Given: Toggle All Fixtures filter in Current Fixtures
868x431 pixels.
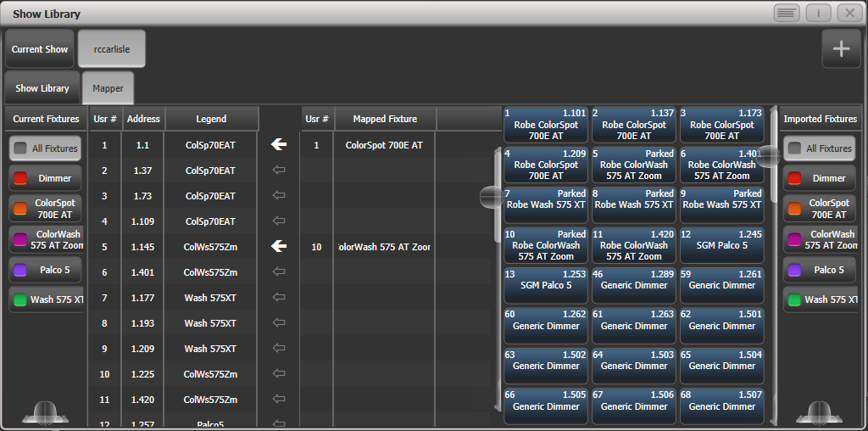Looking at the screenshot, I should pos(46,148).
